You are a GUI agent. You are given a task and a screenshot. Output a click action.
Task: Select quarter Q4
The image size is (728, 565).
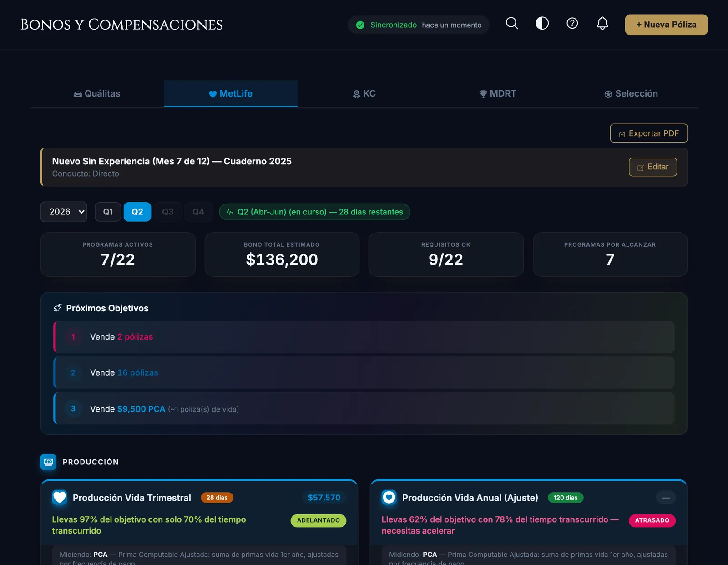point(198,212)
